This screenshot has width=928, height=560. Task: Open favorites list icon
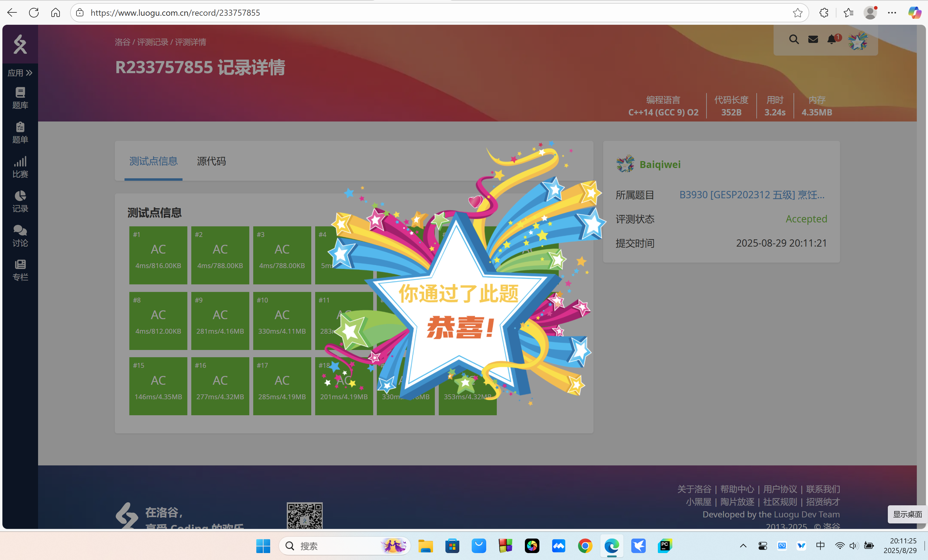(x=848, y=13)
